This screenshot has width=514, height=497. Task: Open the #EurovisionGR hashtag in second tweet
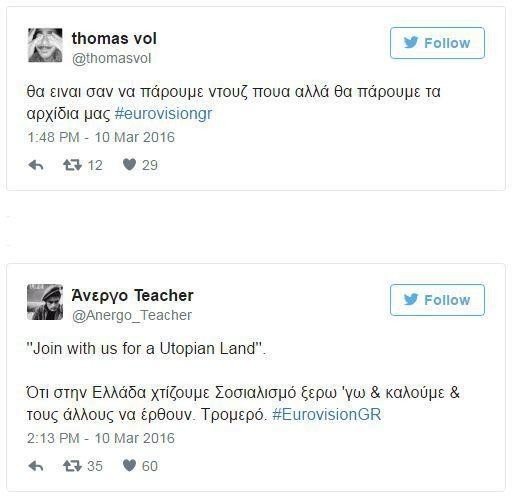click(x=327, y=415)
